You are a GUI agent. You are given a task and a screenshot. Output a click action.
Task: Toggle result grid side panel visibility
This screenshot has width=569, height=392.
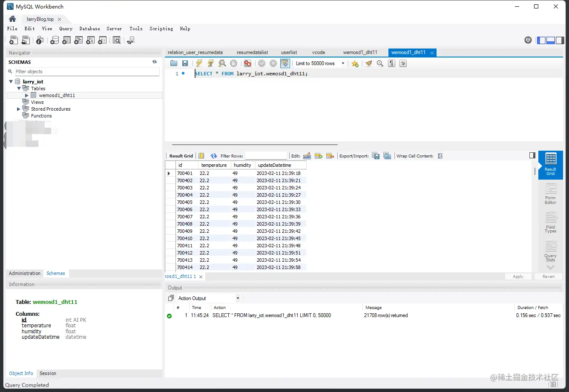[x=532, y=155]
